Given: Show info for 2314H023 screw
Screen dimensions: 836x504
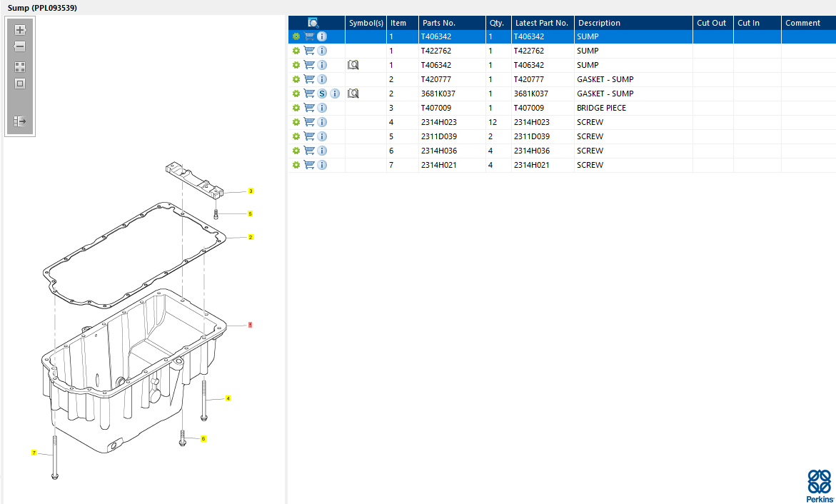Looking at the screenshot, I should [322, 122].
